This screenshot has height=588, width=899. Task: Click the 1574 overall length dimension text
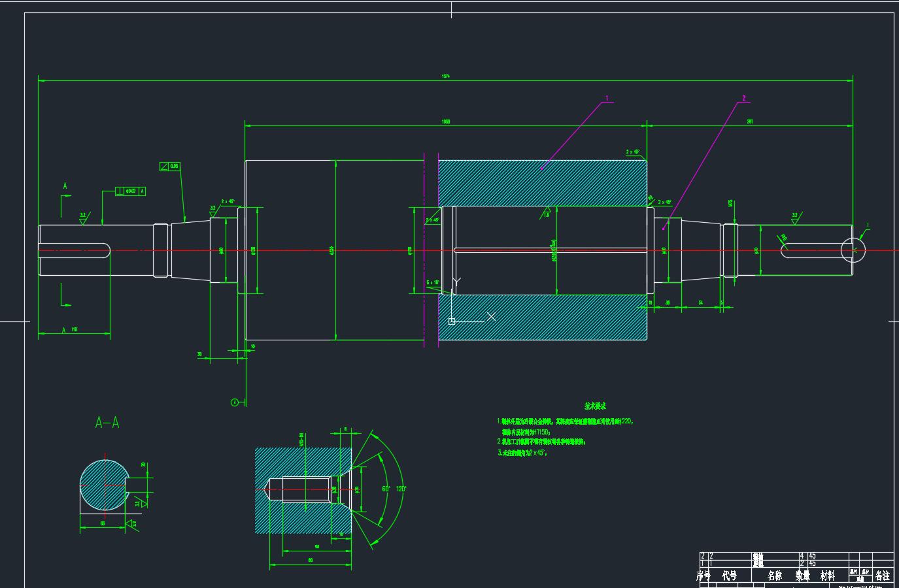click(x=445, y=76)
